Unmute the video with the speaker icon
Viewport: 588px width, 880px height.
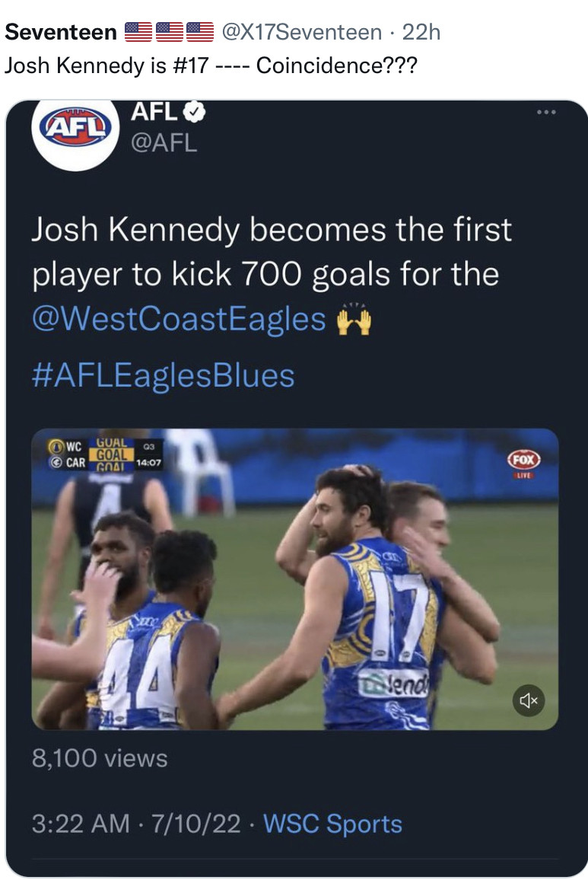click(529, 700)
